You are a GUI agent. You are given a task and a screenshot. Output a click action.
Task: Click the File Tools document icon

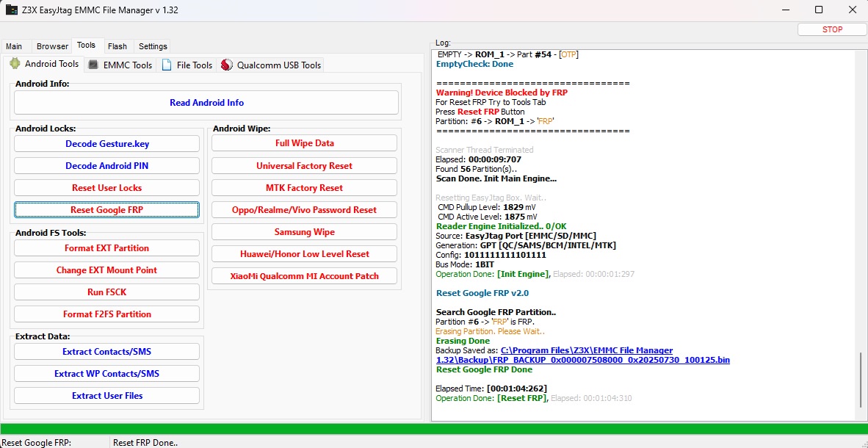167,65
